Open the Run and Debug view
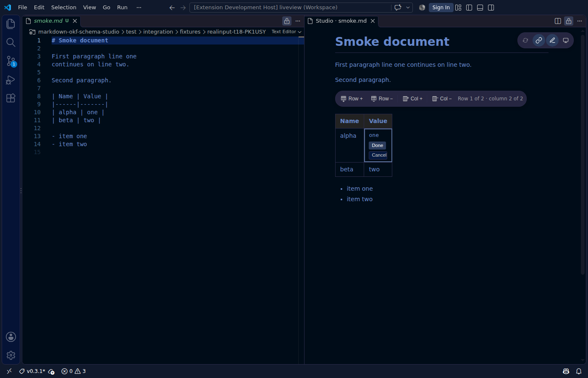 click(11, 80)
